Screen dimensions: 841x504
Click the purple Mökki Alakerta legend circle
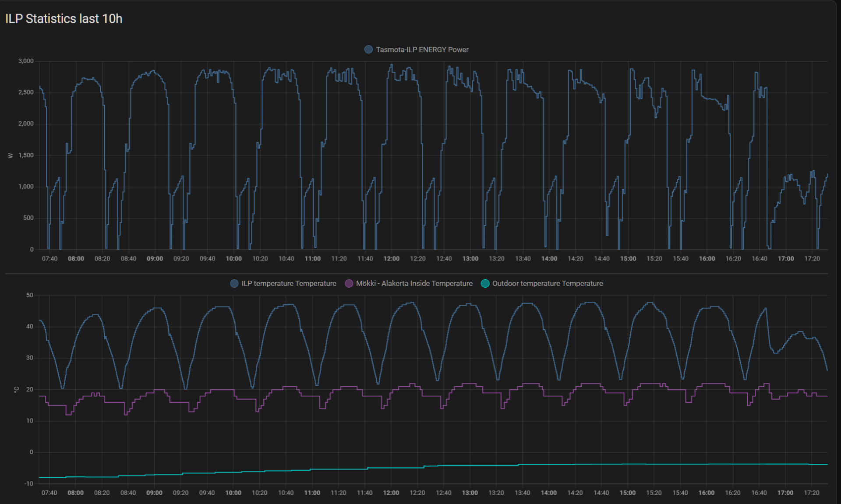pos(349,283)
